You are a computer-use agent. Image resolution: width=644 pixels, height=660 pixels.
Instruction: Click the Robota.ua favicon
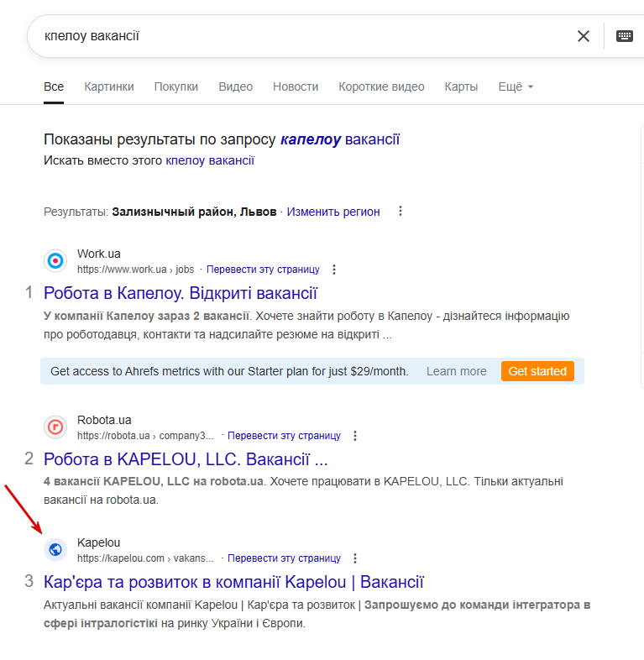[55, 427]
